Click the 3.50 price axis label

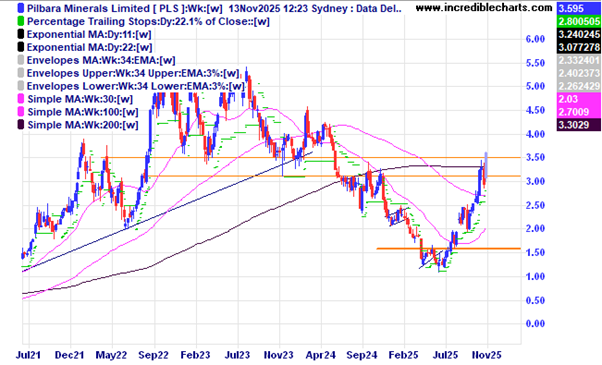535,157
